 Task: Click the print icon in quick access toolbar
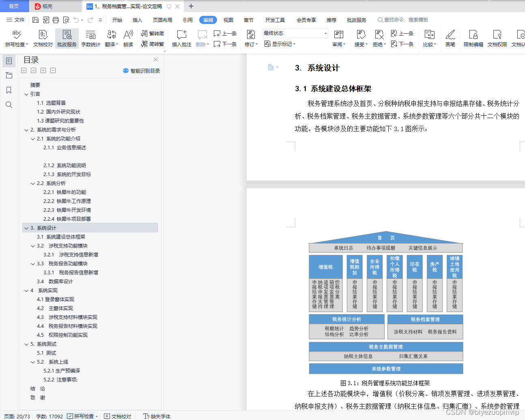pyautogui.click(x=56, y=20)
